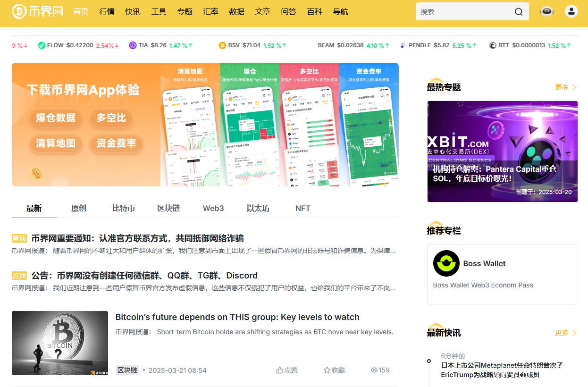
Task: Switch to the 比特币 news tab
Action: click(x=123, y=208)
